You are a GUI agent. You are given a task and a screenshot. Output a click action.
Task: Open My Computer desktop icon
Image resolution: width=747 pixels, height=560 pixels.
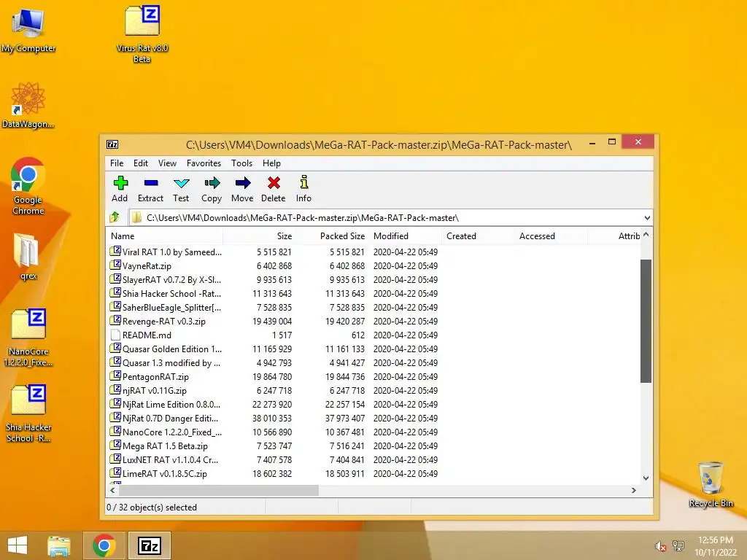pyautogui.click(x=28, y=29)
